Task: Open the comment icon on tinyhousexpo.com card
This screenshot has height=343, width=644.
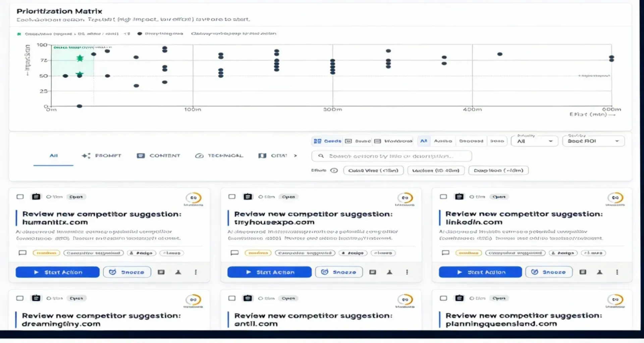Action: click(234, 253)
